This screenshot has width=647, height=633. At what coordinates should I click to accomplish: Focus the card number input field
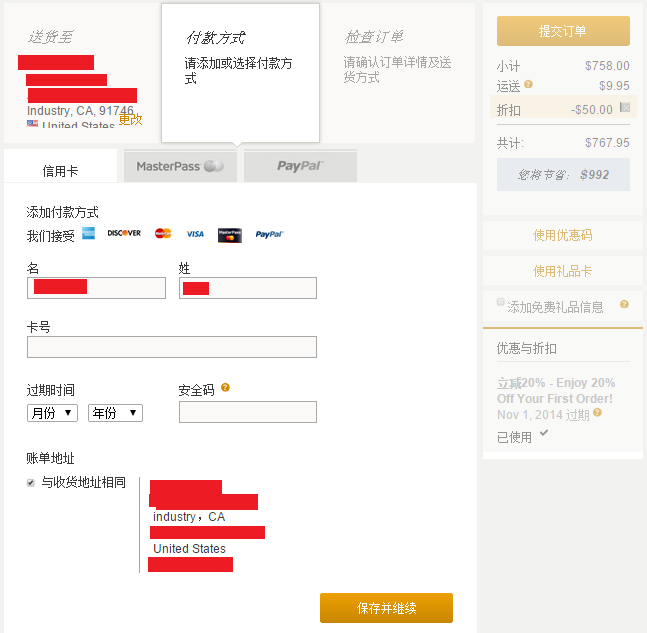tap(172, 347)
